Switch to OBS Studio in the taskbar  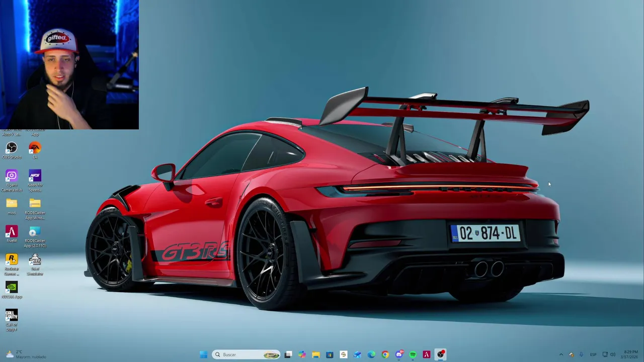441,354
